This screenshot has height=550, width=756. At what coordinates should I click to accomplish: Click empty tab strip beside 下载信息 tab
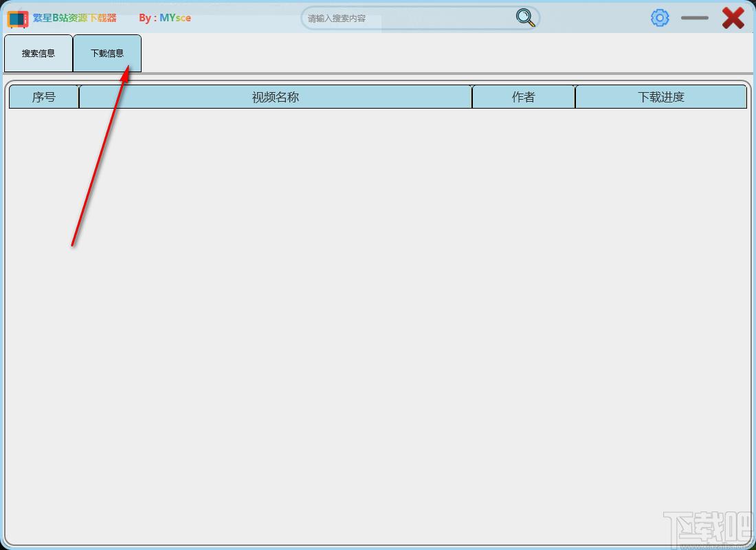pos(447,53)
